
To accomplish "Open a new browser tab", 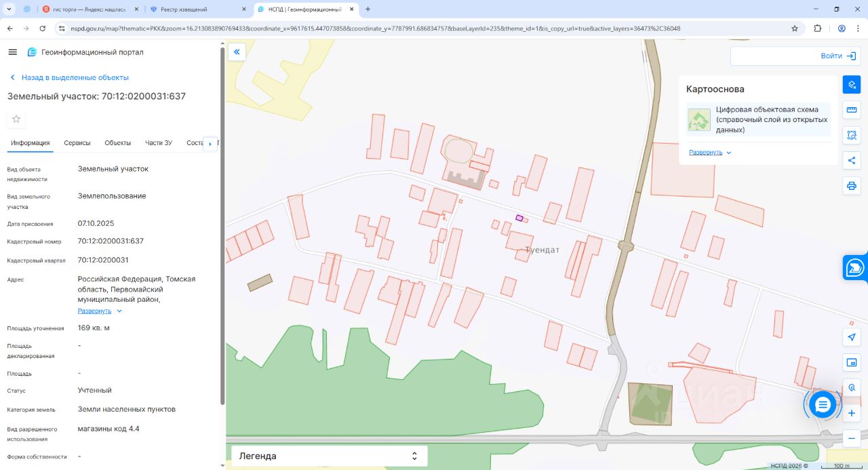I will [368, 9].
